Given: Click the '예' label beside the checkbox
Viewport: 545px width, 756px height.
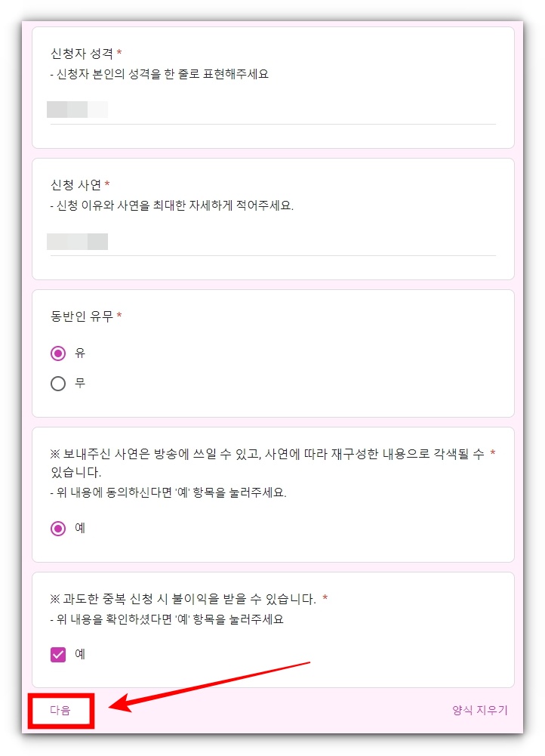Looking at the screenshot, I should pos(80,655).
